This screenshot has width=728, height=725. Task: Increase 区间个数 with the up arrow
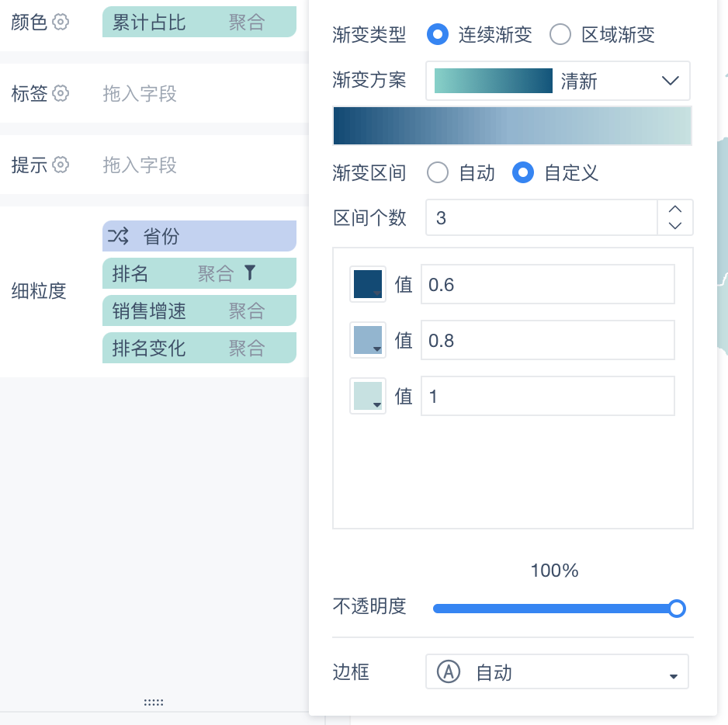click(x=674, y=209)
